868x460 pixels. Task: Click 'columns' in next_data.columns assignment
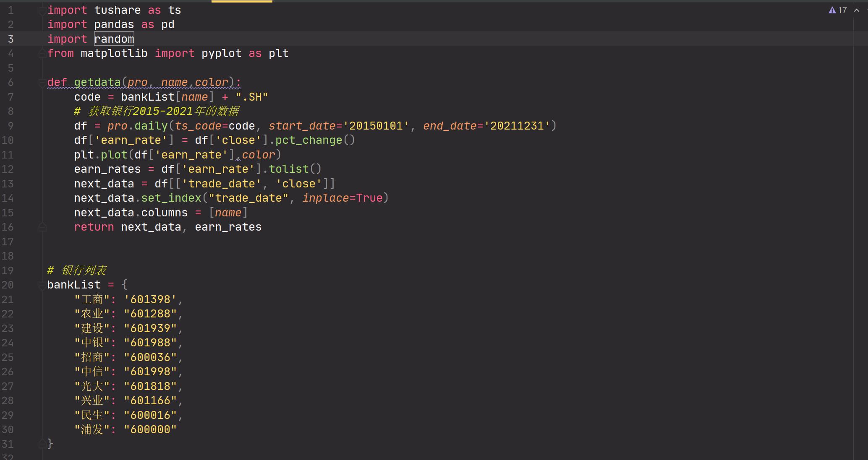pos(165,213)
